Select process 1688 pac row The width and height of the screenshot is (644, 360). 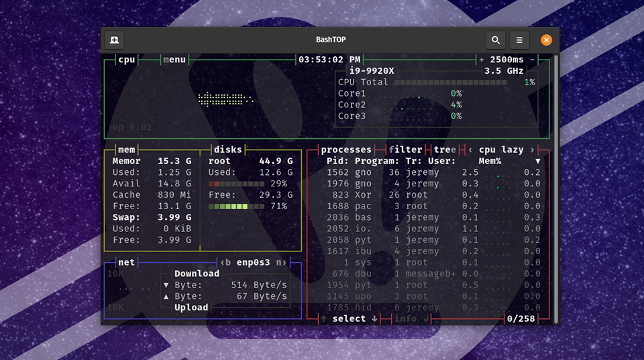[x=433, y=206]
